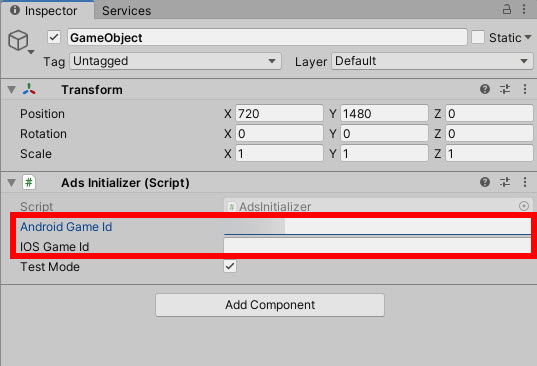Click the Scale property label

pos(36,154)
